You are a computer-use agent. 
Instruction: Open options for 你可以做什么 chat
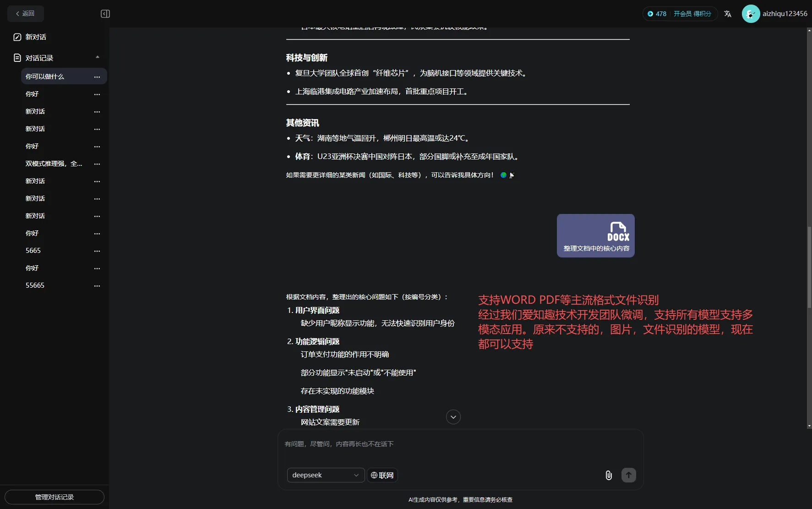97,77
